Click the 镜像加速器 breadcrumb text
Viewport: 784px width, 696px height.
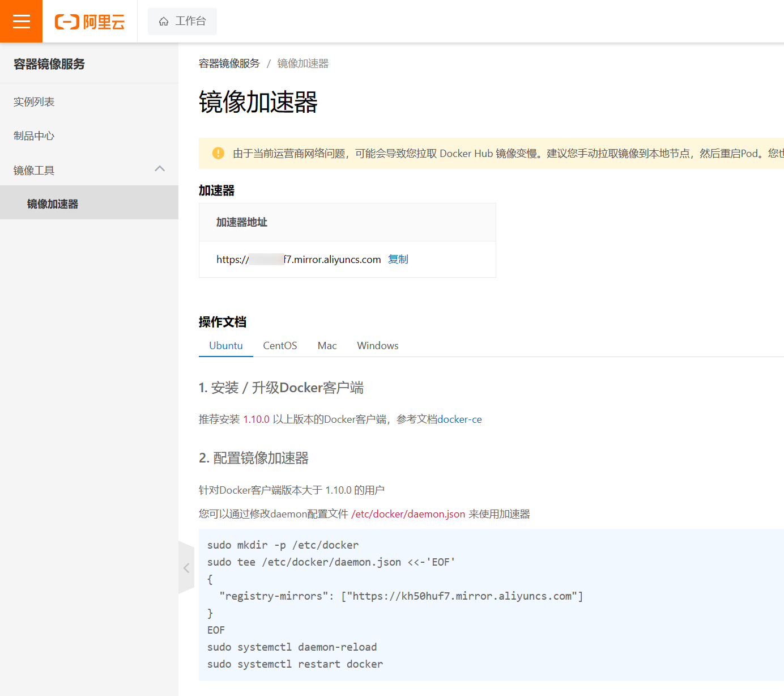(302, 63)
